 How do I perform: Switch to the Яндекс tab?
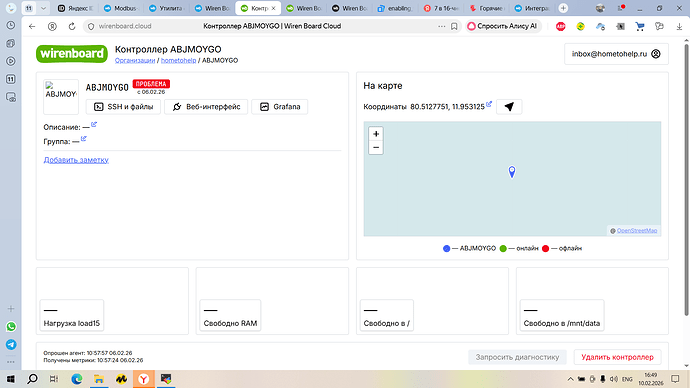pos(75,8)
